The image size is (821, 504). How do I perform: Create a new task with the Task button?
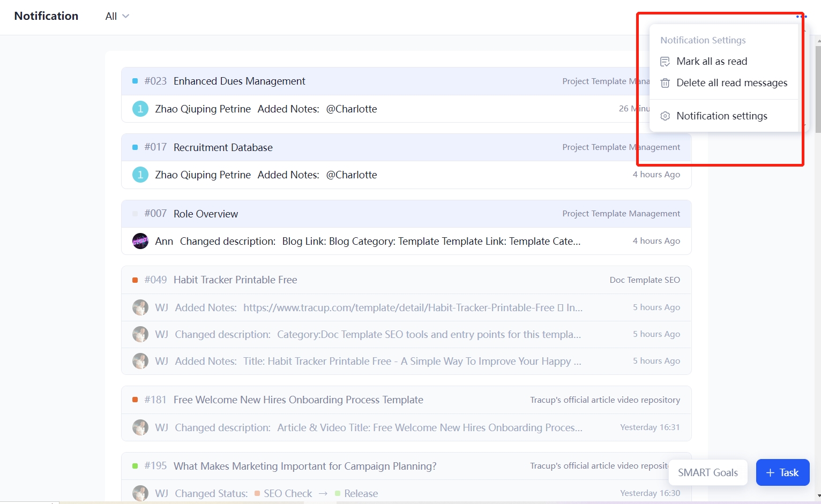782,472
